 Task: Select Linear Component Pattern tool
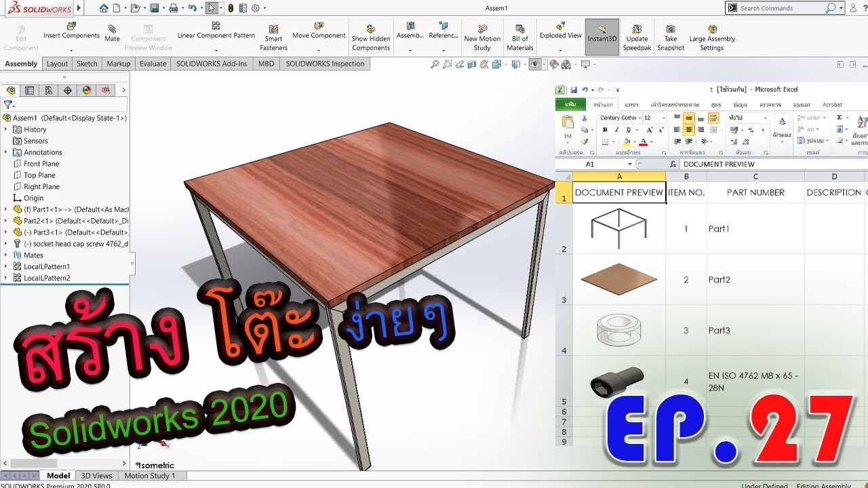tap(216, 31)
